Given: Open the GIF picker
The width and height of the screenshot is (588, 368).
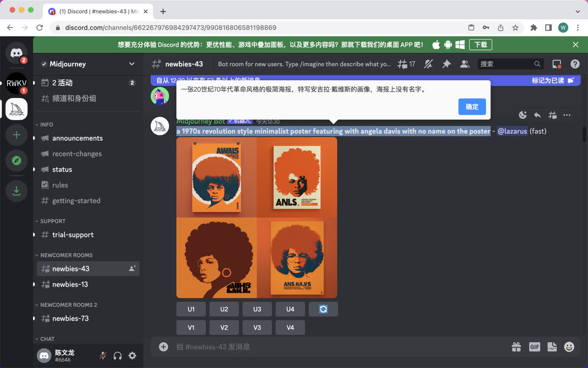Looking at the screenshot, I should (x=534, y=347).
